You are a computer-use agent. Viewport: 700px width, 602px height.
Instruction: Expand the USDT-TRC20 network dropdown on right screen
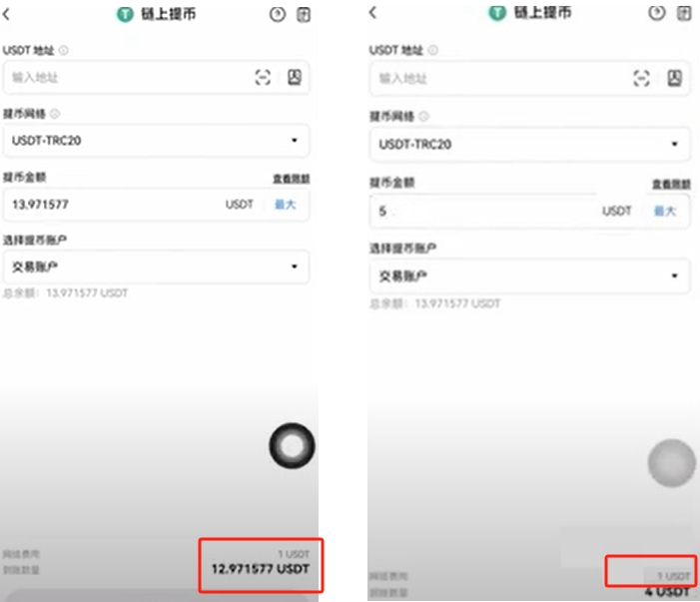pos(530,144)
